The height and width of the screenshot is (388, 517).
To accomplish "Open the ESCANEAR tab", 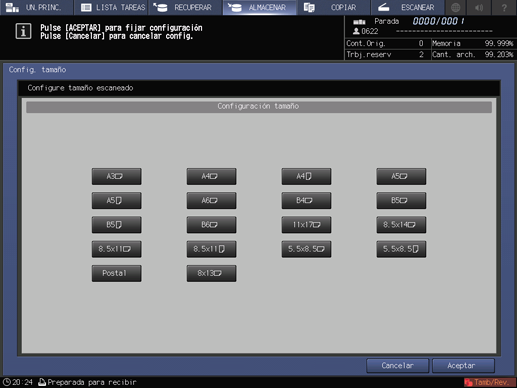I will tap(407, 7).
